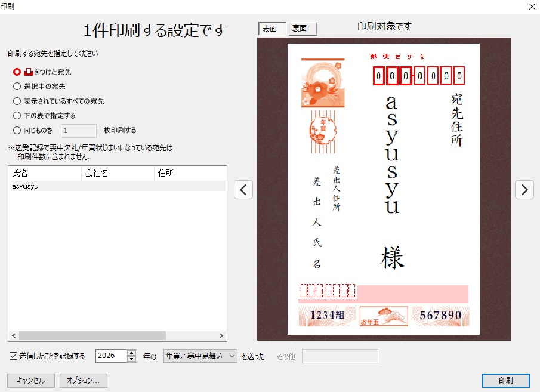Choose 表示されているすべての宛先 option
The image size is (540, 392).
click(x=17, y=101)
